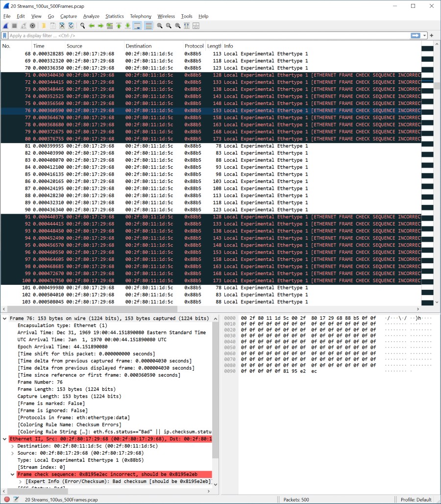This screenshot has width=441, height=504.
Task: Click the Go to first packet icon
Action: coord(119,25)
